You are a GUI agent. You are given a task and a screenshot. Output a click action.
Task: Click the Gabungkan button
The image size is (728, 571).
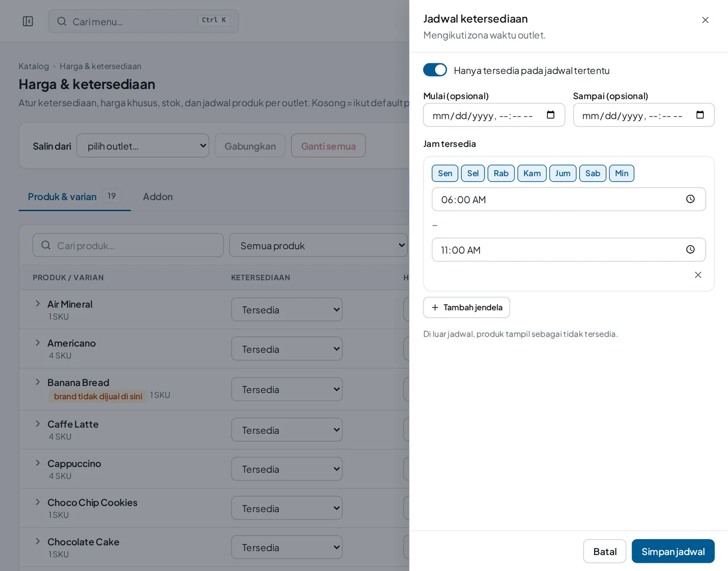[x=250, y=146]
